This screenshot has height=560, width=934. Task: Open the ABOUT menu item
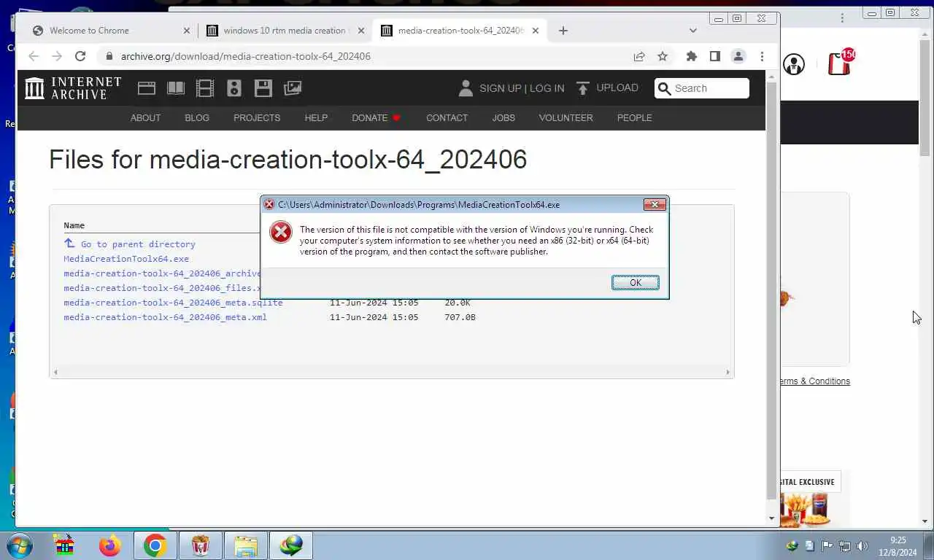click(145, 117)
